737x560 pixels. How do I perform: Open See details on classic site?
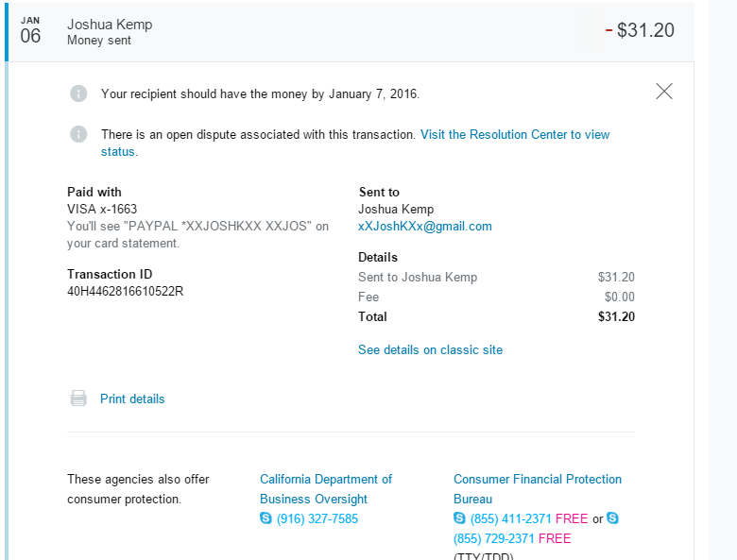coord(430,349)
